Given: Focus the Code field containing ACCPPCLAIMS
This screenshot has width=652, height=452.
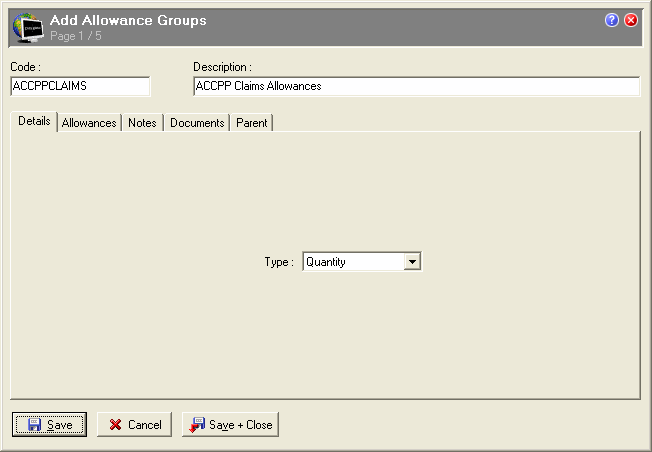Looking at the screenshot, I should (80, 86).
